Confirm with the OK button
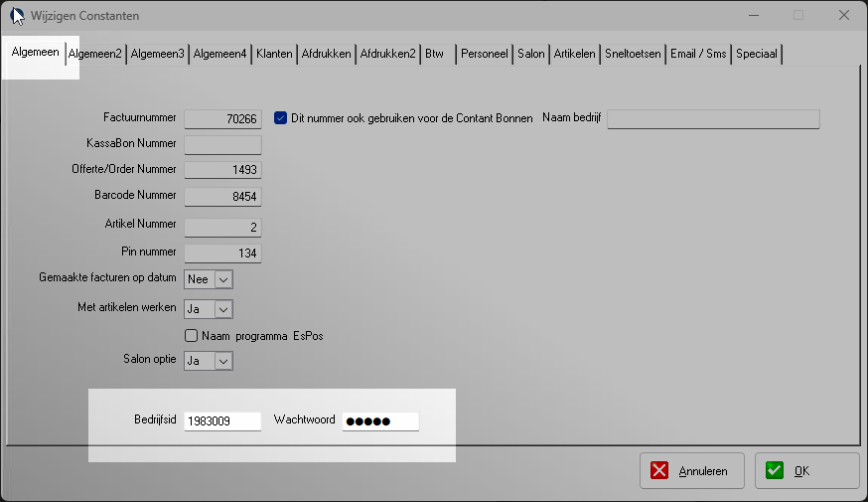The image size is (868, 502). click(x=806, y=471)
